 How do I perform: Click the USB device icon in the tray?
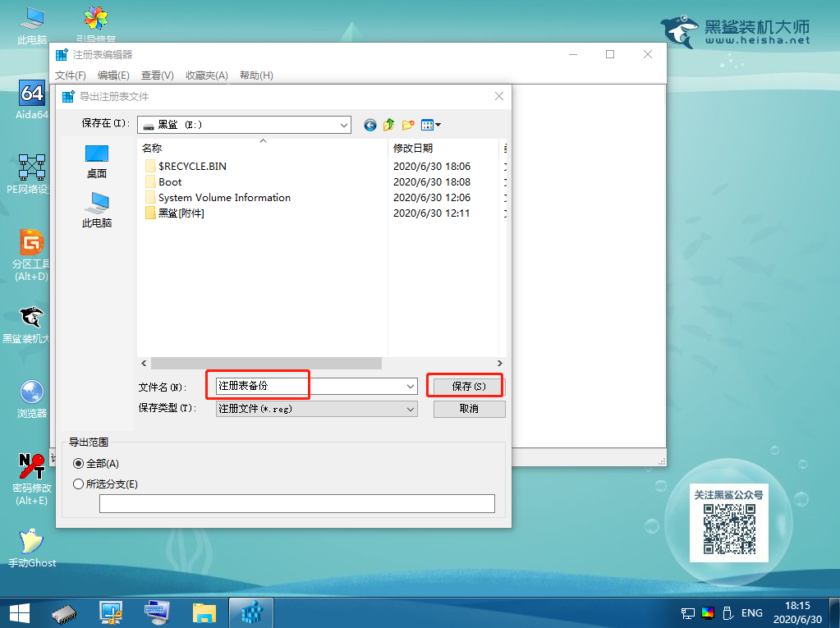[x=728, y=613]
